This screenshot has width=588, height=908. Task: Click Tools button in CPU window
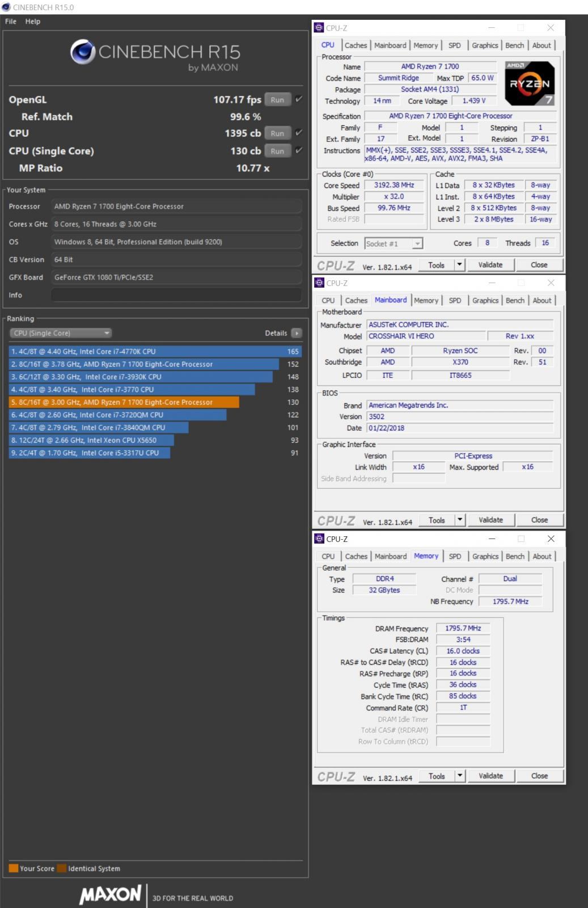click(x=437, y=265)
